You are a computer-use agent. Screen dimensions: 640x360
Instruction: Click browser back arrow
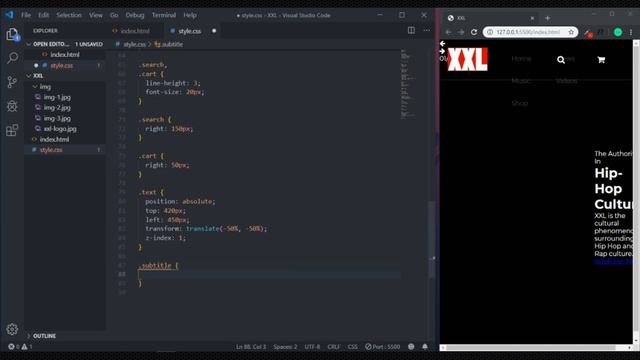pyautogui.click(x=448, y=32)
